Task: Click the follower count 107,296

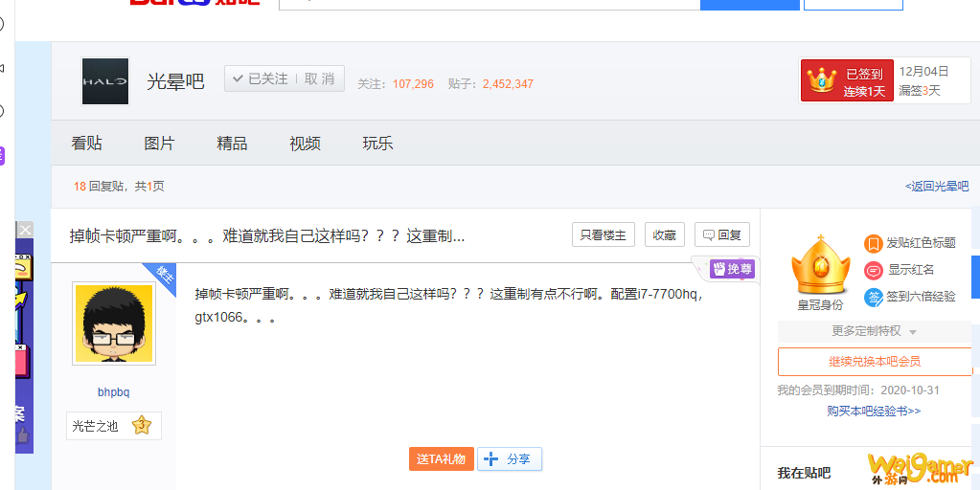Action: pos(413,83)
